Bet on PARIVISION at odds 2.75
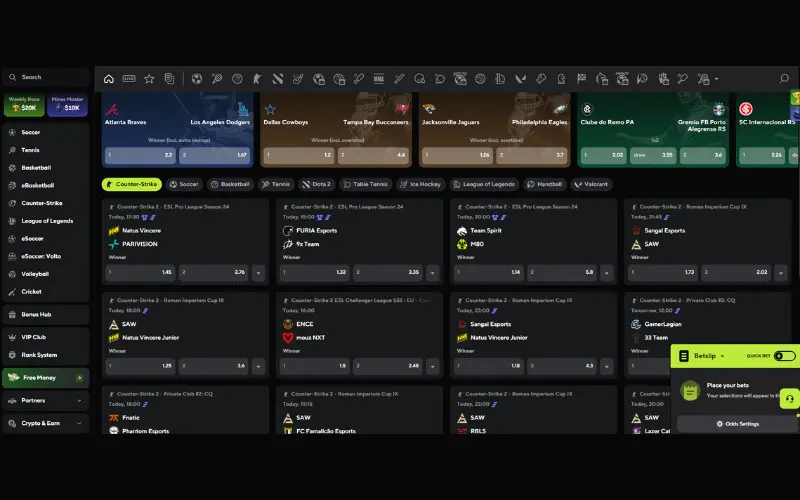Screen dimensions: 800x500 (x=213, y=272)
